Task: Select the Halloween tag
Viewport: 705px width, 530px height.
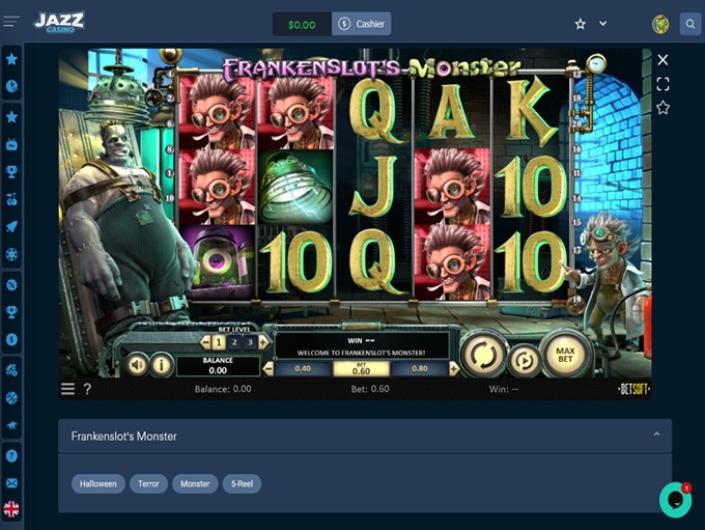Action: [x=98, y=483]
